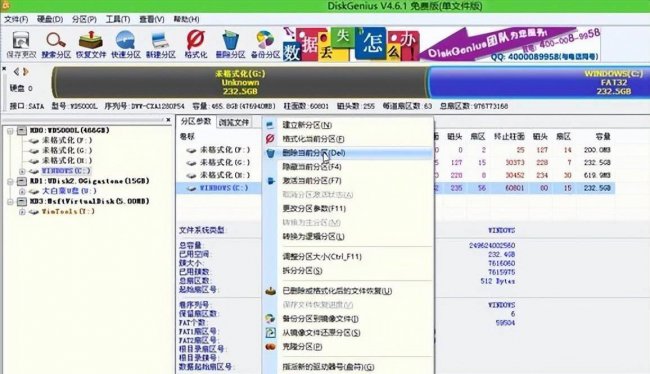Start 快速分区 quick partition from toolbar
The height and width of the screenshot is (374, 650).
126,44
